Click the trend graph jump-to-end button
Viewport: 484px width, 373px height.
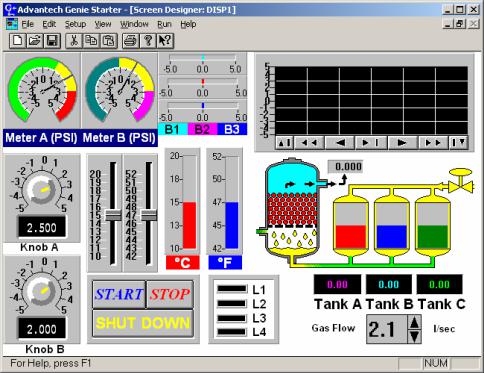(x=458, y=143)
